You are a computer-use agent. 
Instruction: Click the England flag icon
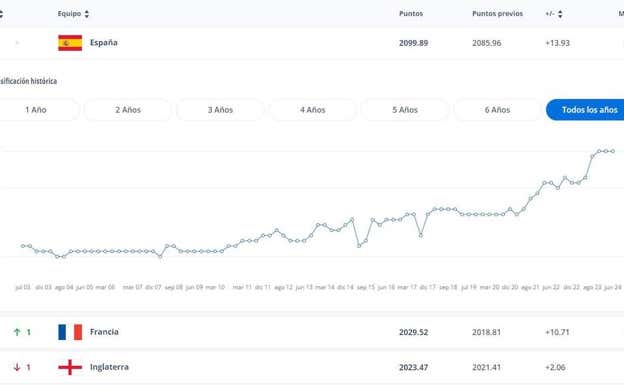tap(70, 367)
